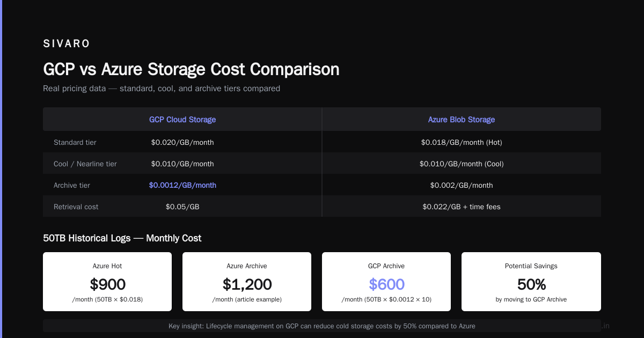644x338 pixels.
Task: Select the GCP vs Azure Storage Cost Comparison title
Action: coord(191,70)
